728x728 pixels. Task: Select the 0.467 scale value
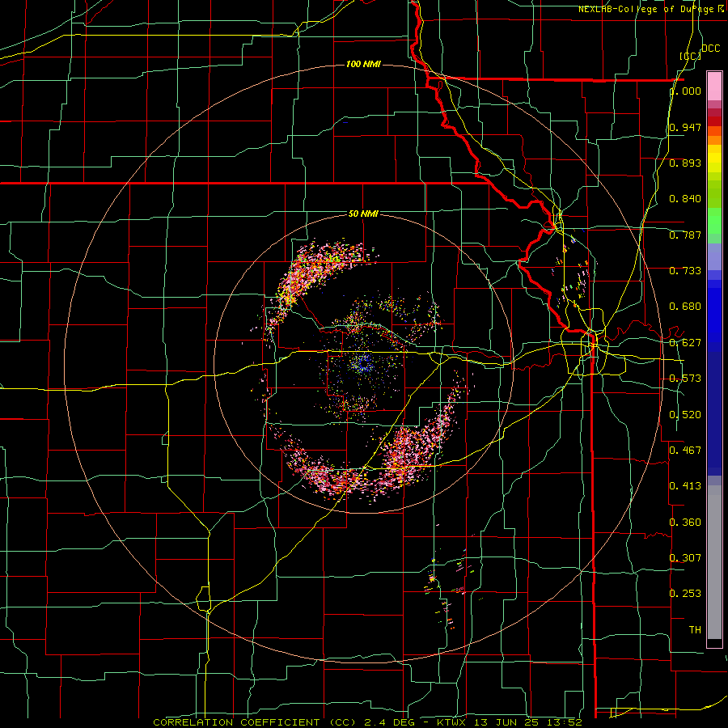click(x=686, y=450)
